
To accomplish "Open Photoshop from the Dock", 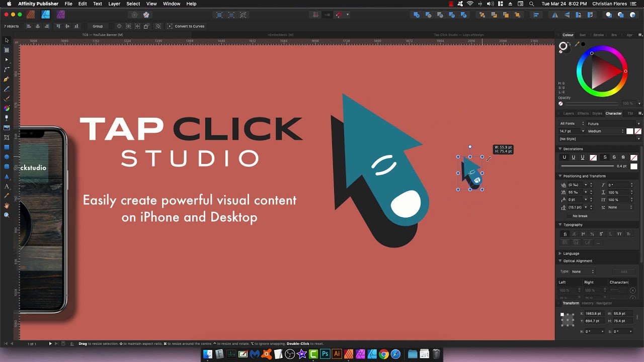I will click(x=325, y=354).
